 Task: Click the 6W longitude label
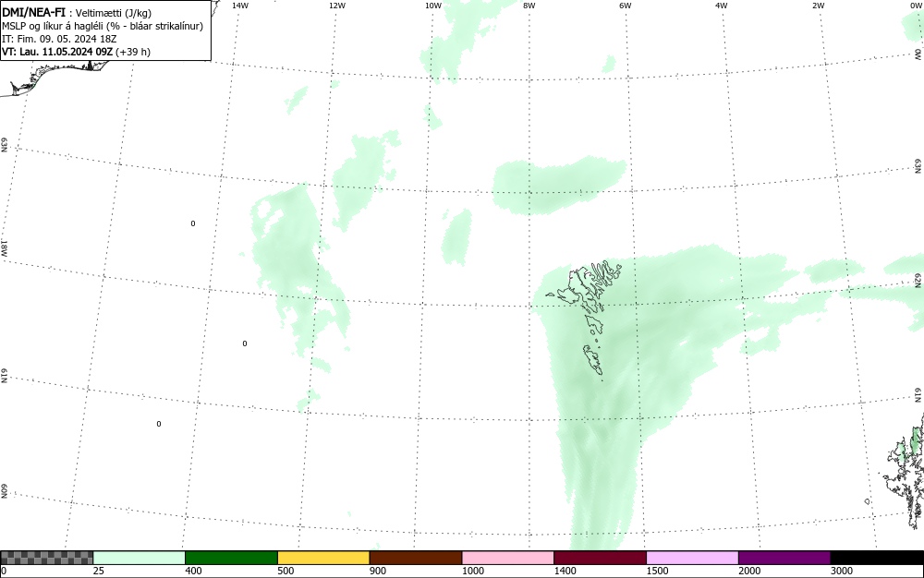(x=626, y=6)
